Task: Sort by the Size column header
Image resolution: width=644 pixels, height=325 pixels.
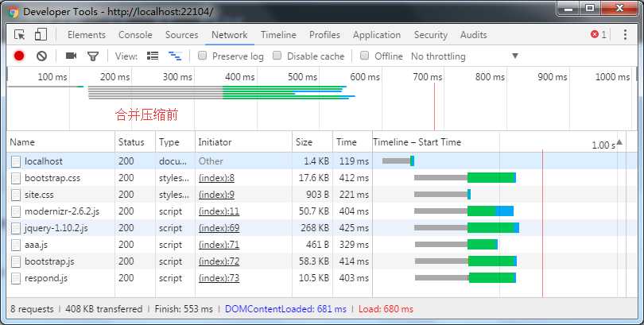Action: [x=312, y=142]
